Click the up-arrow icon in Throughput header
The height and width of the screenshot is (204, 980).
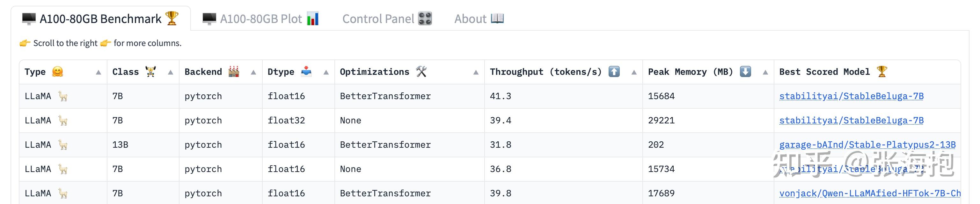pyautogui.click(x=614, y=72)
